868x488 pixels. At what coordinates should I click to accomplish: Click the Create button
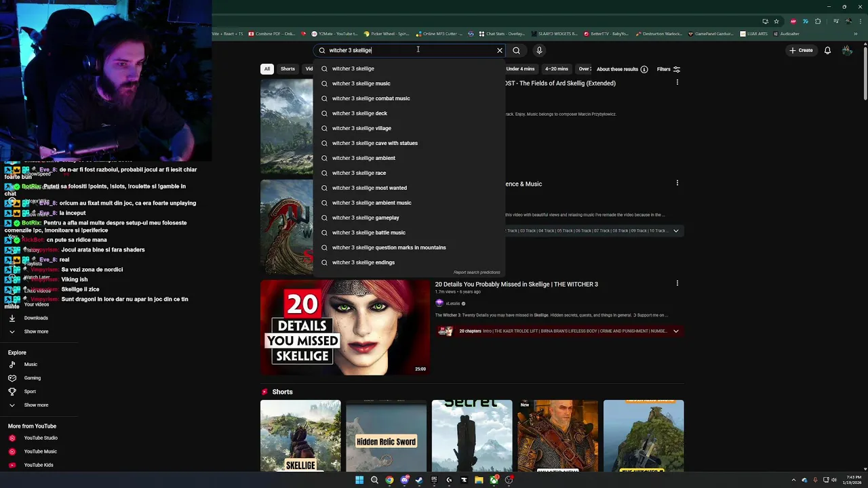pyautogui.click(x=800, y=50)
